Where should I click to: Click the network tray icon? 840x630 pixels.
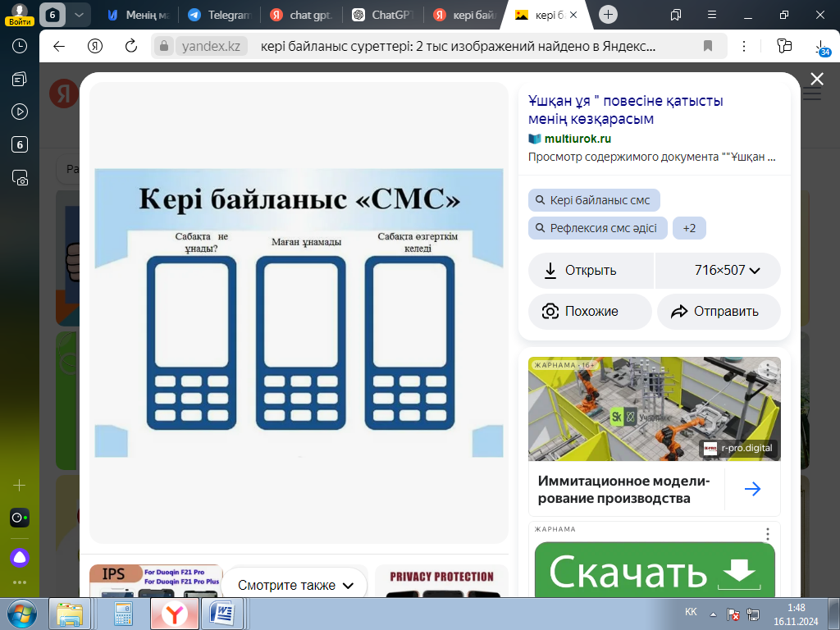point(753,614)
